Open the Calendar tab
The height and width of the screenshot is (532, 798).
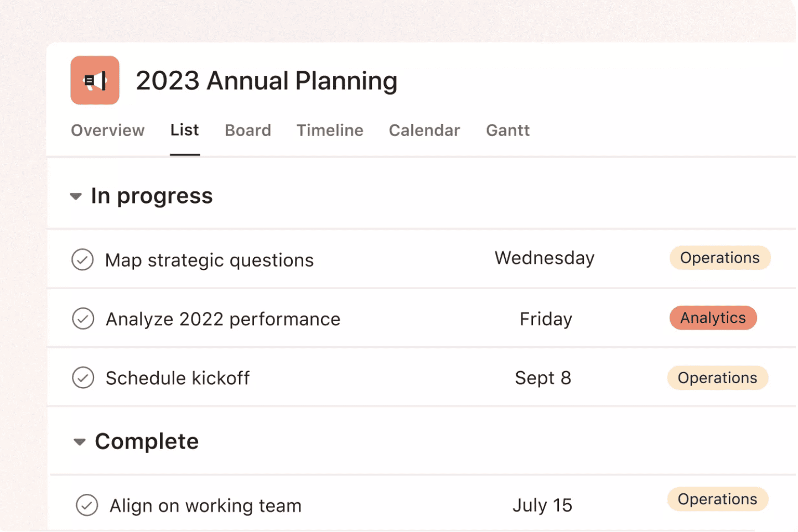click(x=424, y=131)
